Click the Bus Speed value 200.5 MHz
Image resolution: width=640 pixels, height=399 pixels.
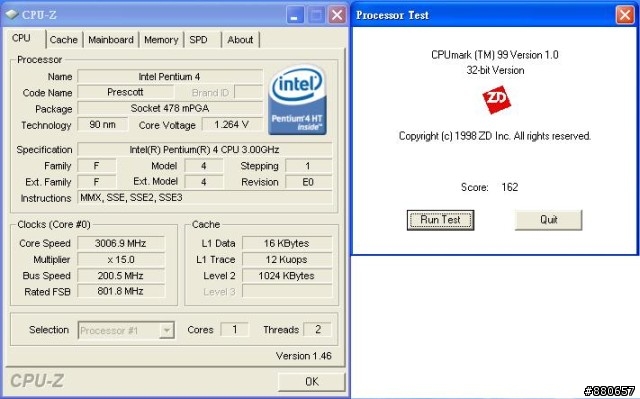(x=121, y=276)
